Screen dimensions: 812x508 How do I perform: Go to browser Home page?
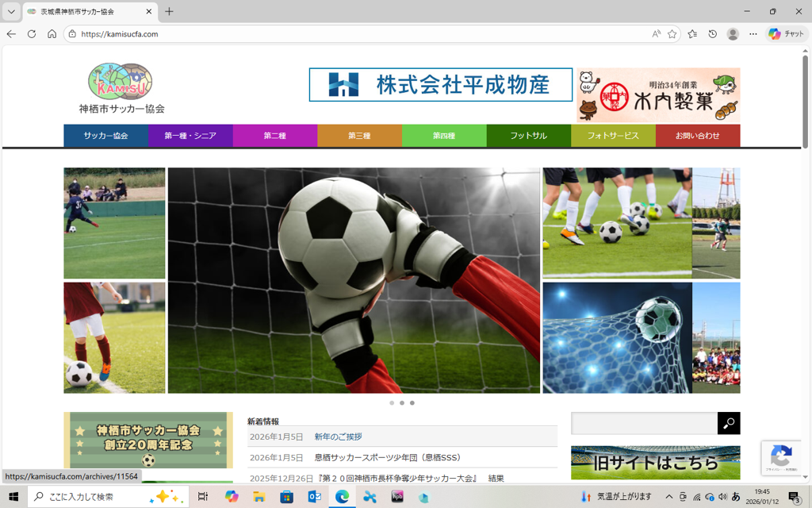52,34
